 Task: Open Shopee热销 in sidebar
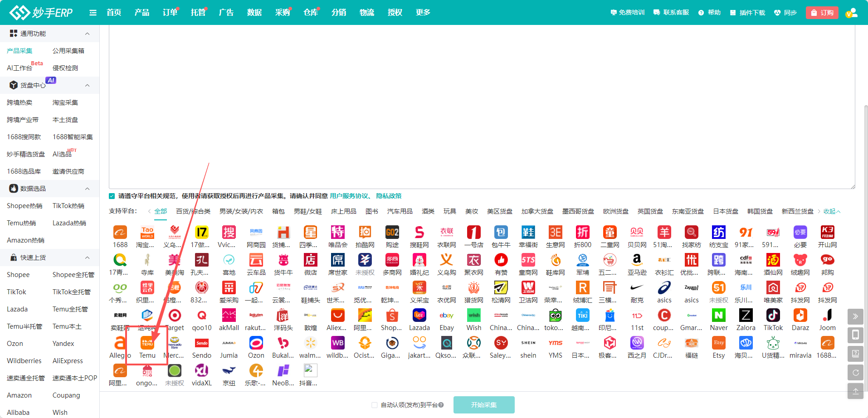coord(24,206)
